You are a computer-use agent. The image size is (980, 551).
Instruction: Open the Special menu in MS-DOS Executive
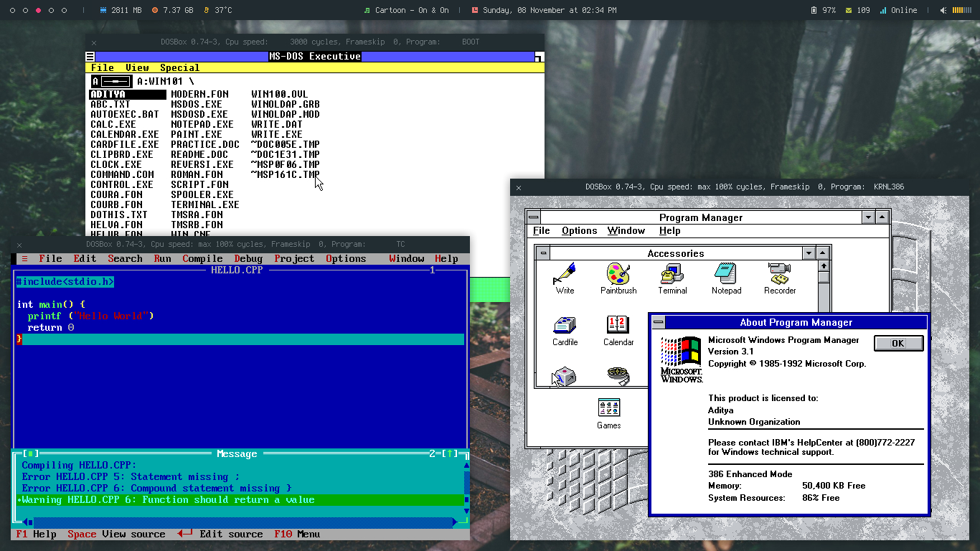[179, 68]
